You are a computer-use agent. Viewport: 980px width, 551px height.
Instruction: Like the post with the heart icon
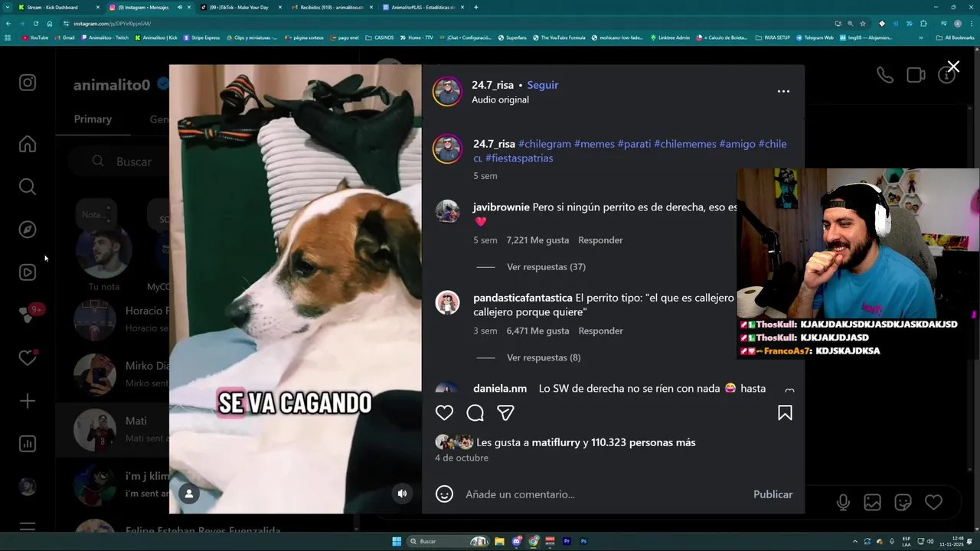pos(444,413)
